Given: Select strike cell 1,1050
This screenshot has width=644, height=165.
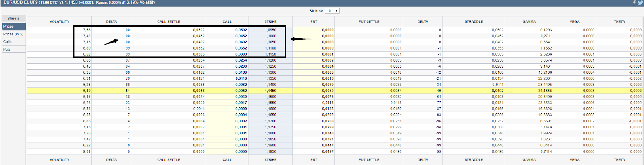Looking at the screenshot, I should click(x=270, y=42).
